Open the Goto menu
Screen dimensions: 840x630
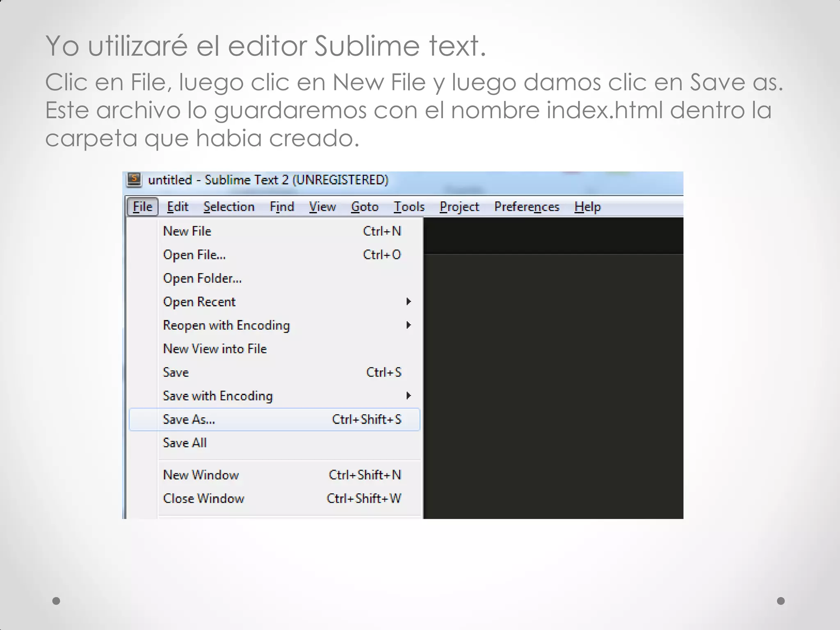point(365,207)
